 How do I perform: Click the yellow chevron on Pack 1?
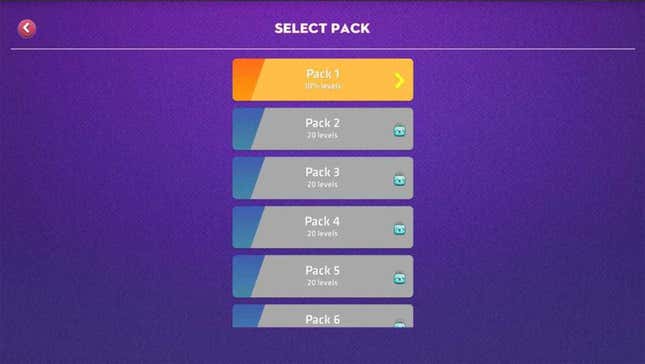[x=399, y=80]
